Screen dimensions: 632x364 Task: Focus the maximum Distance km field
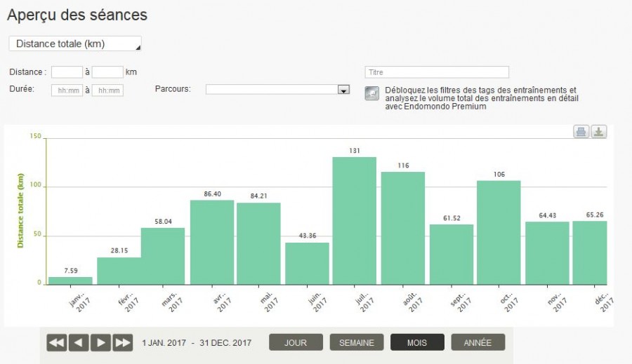(108, 72)
